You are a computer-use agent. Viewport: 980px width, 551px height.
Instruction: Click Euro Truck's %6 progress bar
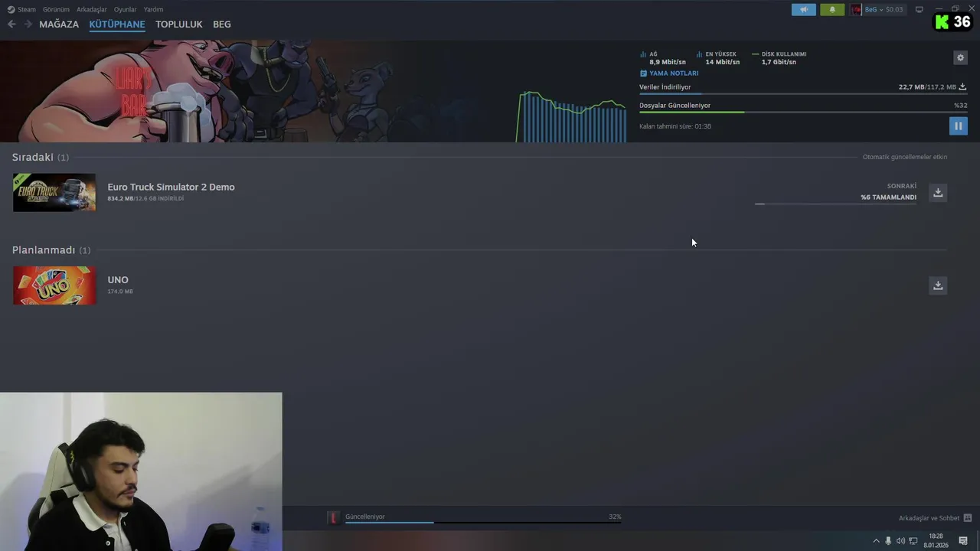coord(835,204)
